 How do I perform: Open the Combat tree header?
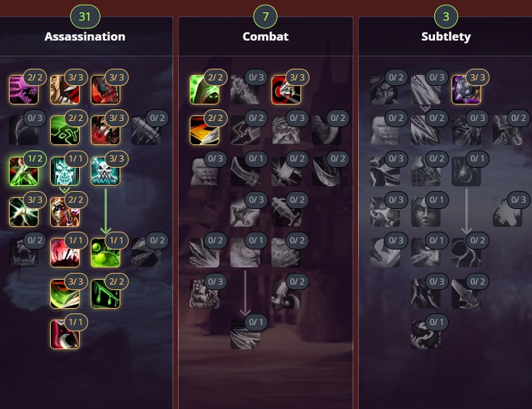tap(265, 36)
